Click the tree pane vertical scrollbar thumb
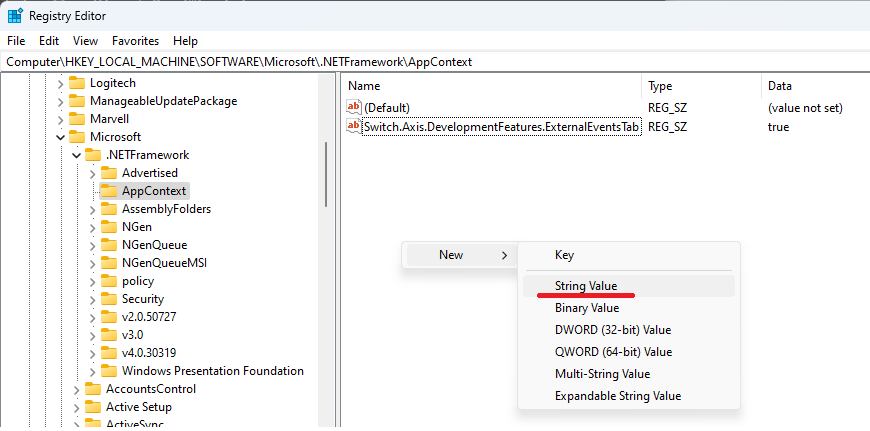870x431 pixels. pyautogui.click(x=326, y=175)
